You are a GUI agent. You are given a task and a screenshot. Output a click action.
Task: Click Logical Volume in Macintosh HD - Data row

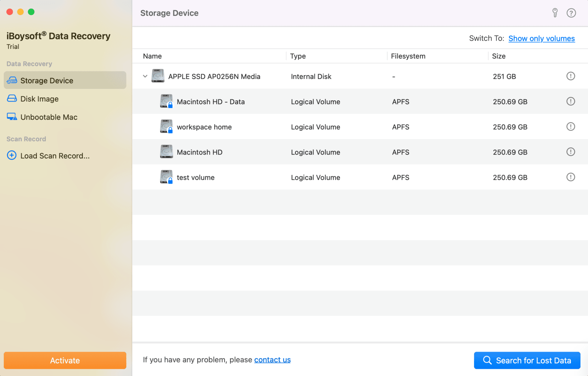pyautogui.click(x=316, y=102)
